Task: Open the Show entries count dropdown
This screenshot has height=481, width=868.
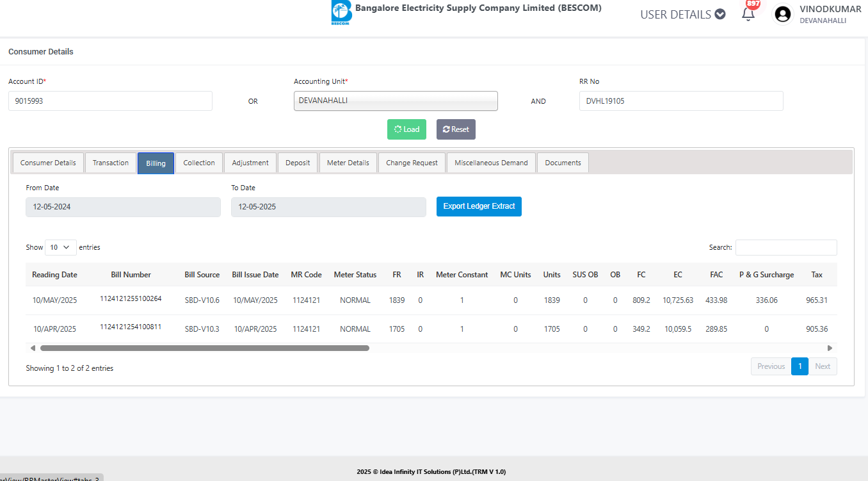Action: pos(61,247)
